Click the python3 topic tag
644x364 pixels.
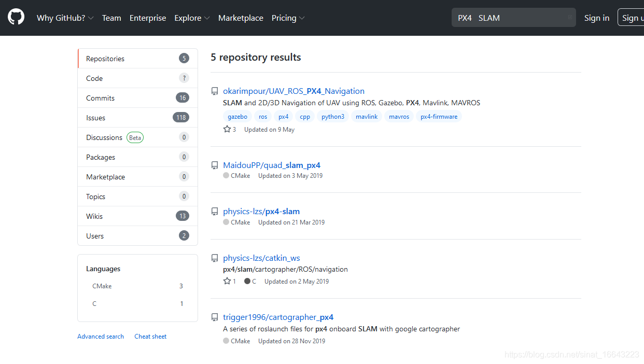coord(333,117)
